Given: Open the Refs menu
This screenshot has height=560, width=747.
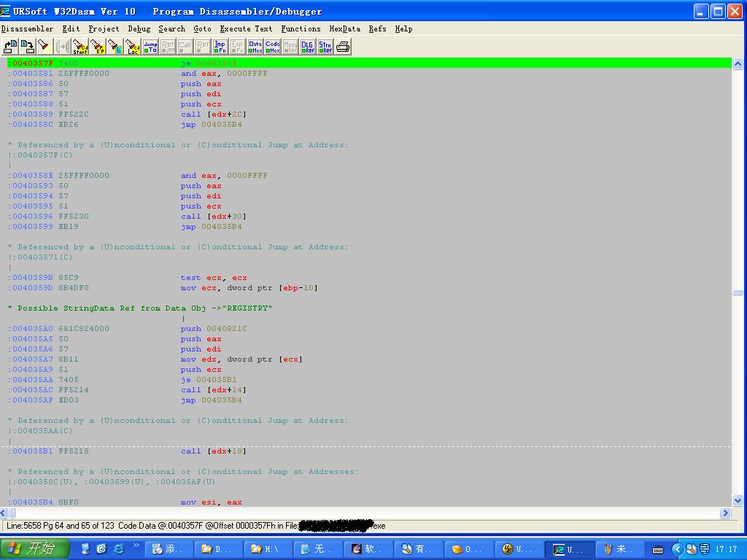Looking at the screenshot, I should point(377,28).
